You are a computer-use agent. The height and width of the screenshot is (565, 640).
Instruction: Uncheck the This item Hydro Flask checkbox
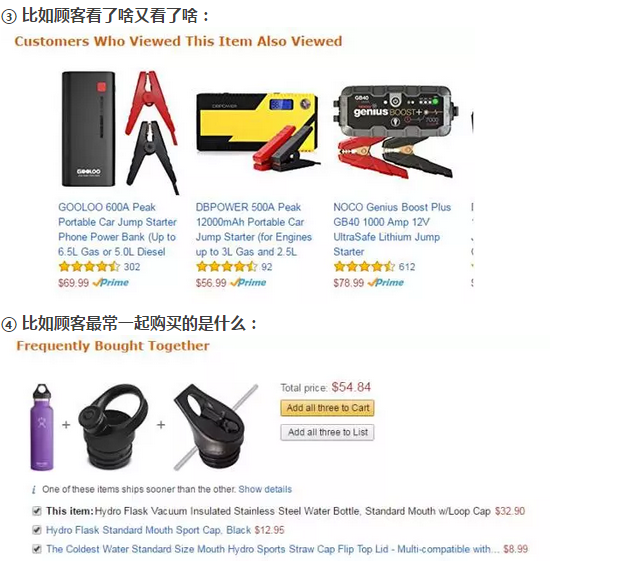point(37,511)
